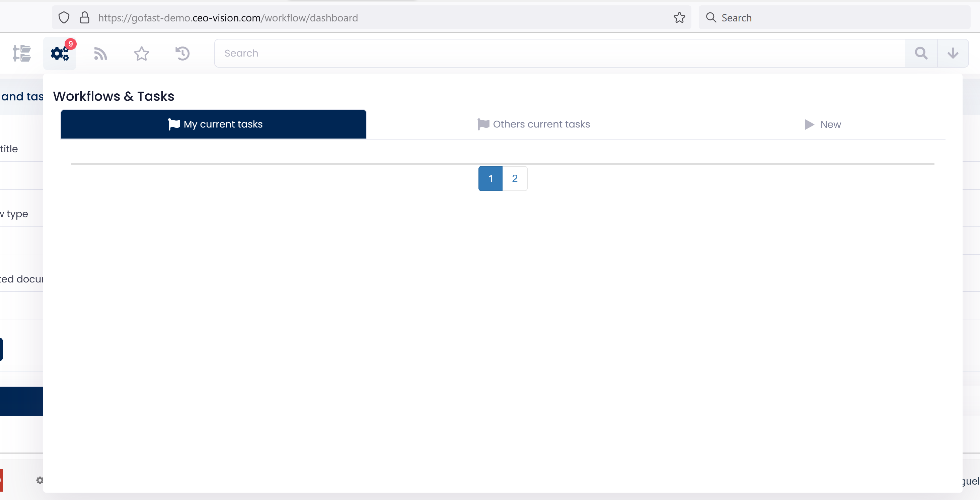Click the workflows gears icon with badge
The width and height of the screenshot is (980, 500).
point(59,54)
